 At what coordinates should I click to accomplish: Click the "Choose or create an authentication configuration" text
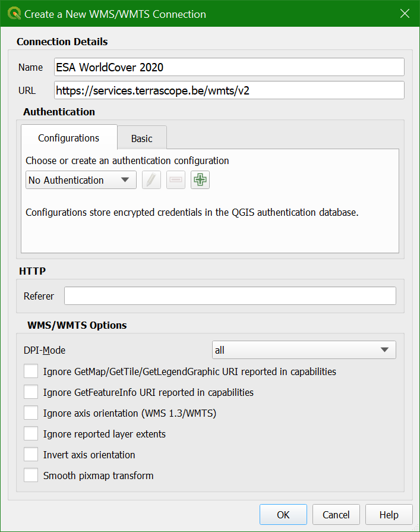(x=127, y=160)
